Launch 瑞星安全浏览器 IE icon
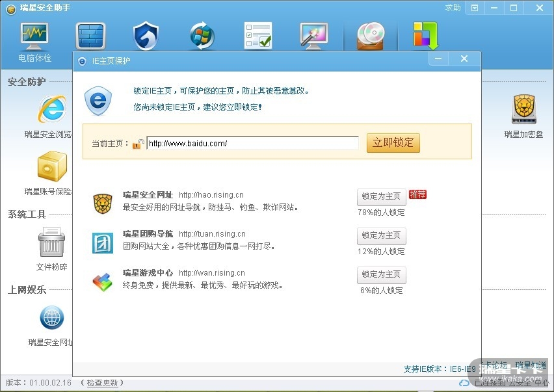Image resolution: width=554 pixels, height=392 pixels. pyautogui.click(x=52, y=109)
